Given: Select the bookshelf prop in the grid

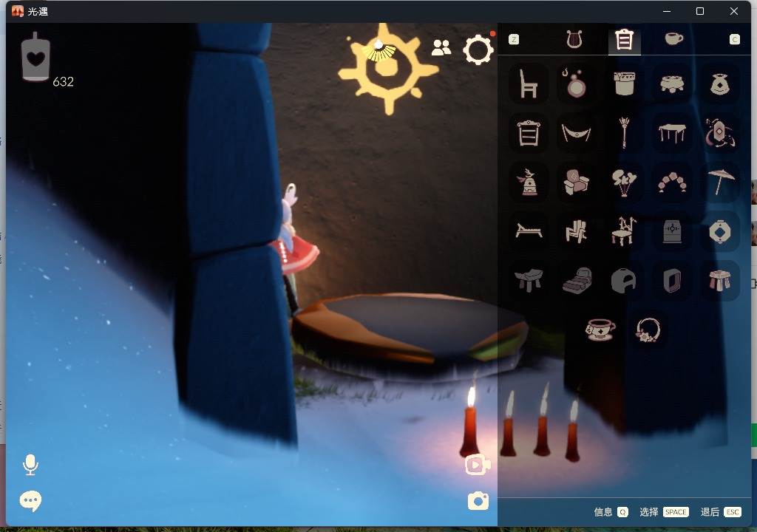Looking at the screenshot, I should pyautogui.click(x=528, y=133).
